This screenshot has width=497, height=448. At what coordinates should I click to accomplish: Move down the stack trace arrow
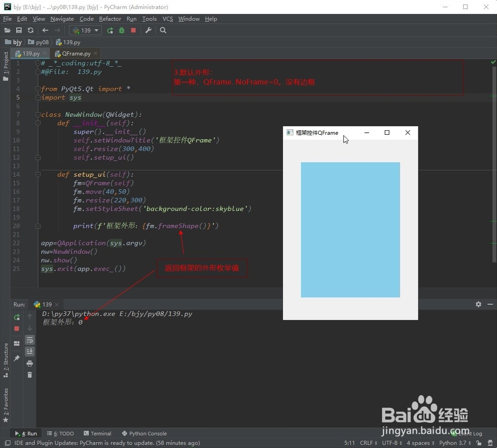(x=29, y=329)
